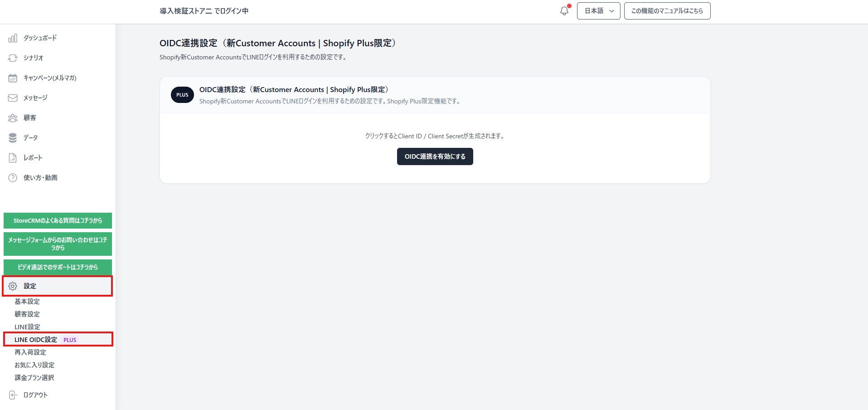
Task: Click the message envelope icon
Action: pyautogui.click(x=13, y=98)
